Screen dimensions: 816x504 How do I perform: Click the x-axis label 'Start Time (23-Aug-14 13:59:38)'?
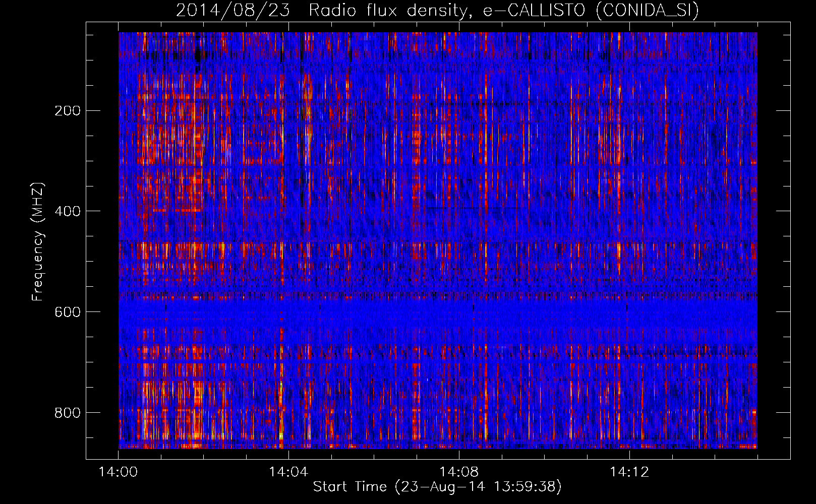tap(437, 487)
